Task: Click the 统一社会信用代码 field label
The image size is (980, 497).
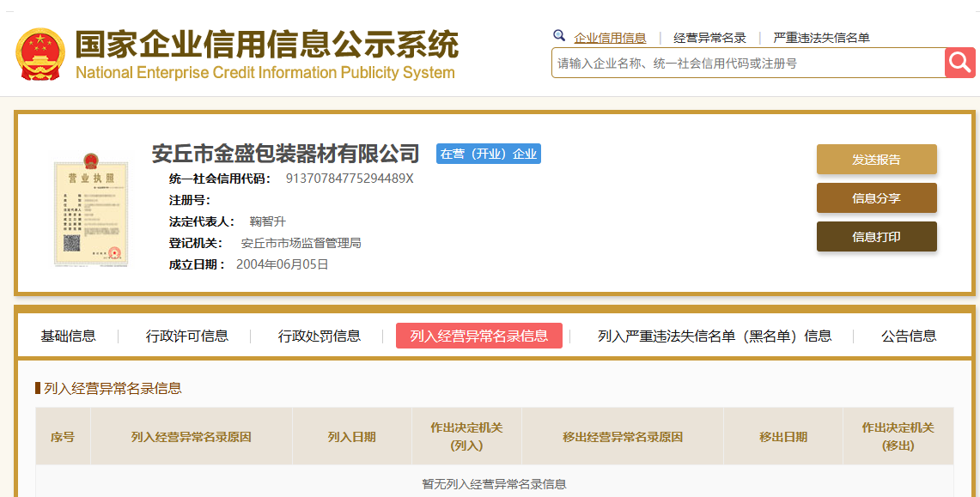Action: click(219, 179)
